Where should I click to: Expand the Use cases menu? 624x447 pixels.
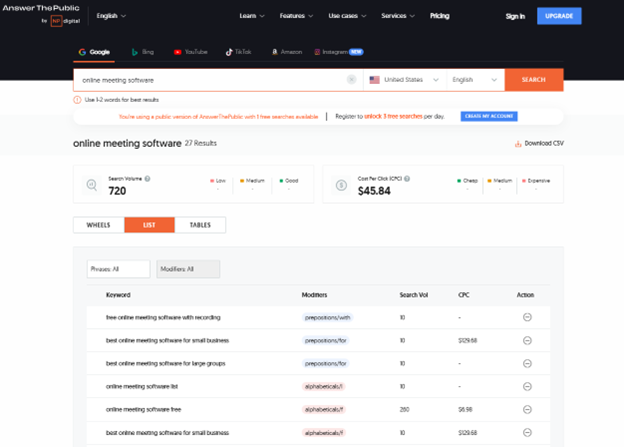pos(347,16)
